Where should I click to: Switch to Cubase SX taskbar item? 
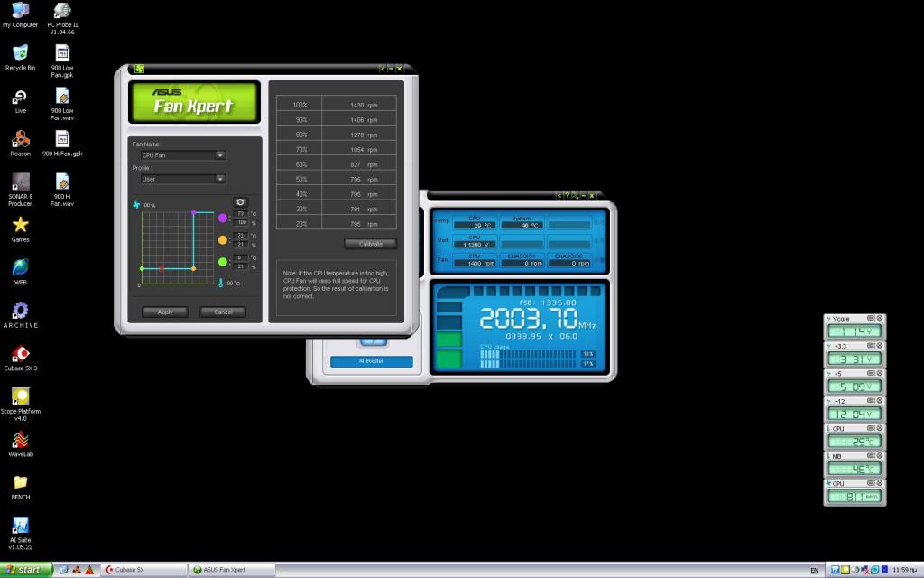coord(144,570)
